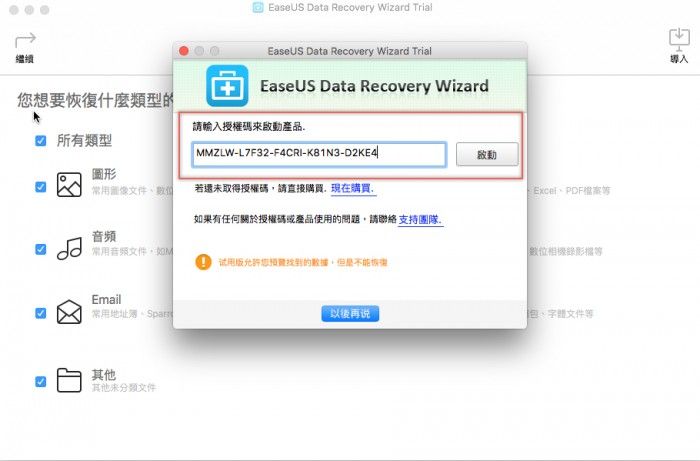700x461 pixels.
Task: Click the EaseUS first-aid kit logo
Action: (227, 86)
